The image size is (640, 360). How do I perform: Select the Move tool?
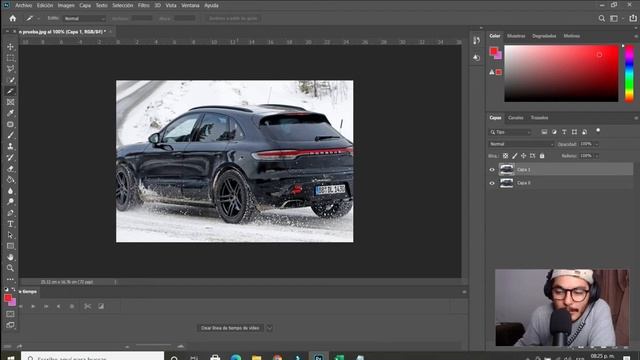[x=10, y=47]
